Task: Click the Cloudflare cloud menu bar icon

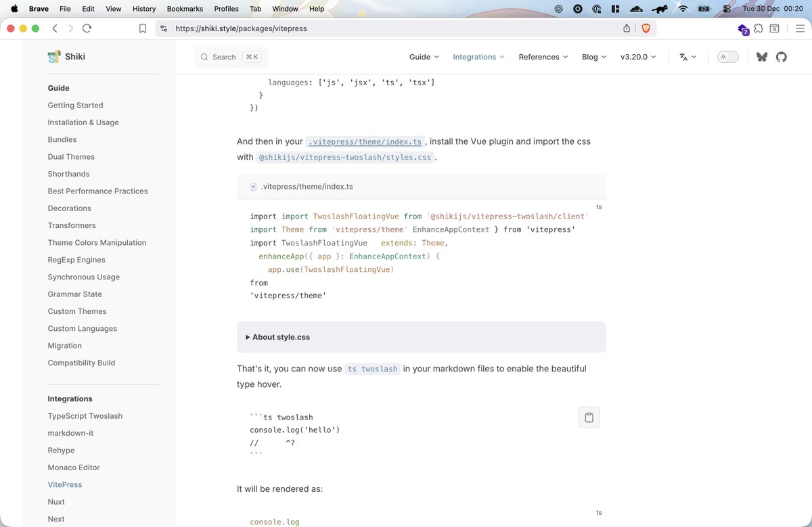Action: [x=635, y=9]
